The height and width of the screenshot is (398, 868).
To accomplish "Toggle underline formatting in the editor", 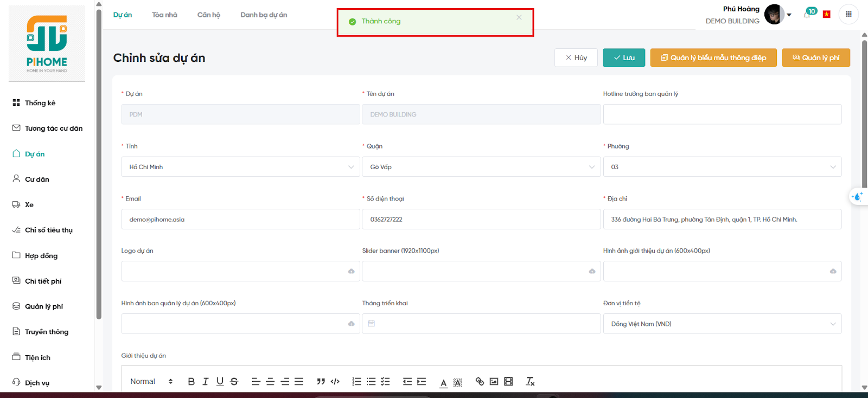I will tap(220, 382).
